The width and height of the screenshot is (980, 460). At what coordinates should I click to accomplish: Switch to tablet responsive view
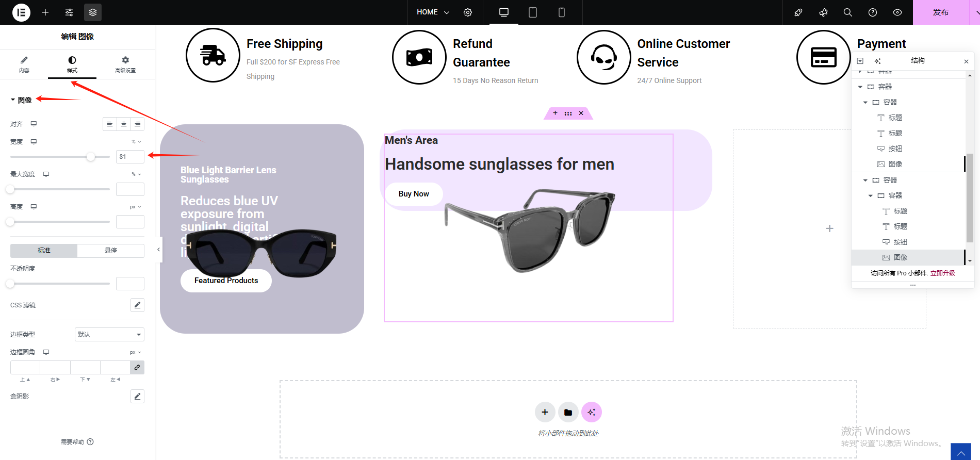533,12
